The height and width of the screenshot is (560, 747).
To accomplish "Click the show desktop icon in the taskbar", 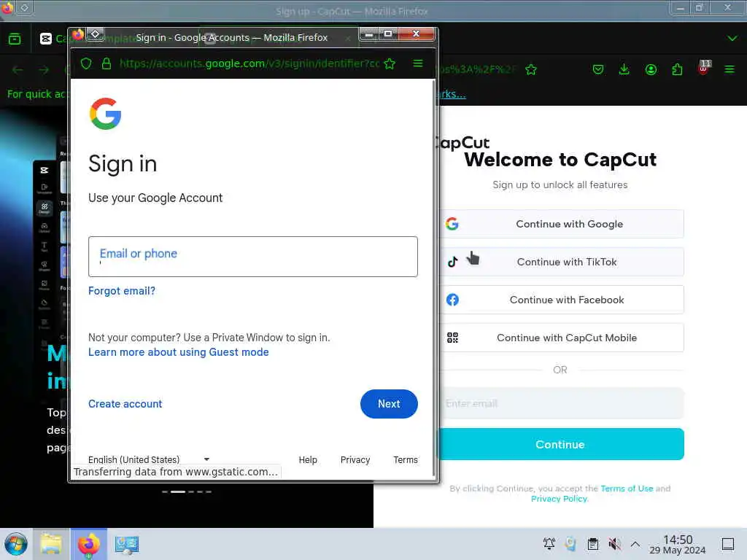I will (x=728, y=544).
